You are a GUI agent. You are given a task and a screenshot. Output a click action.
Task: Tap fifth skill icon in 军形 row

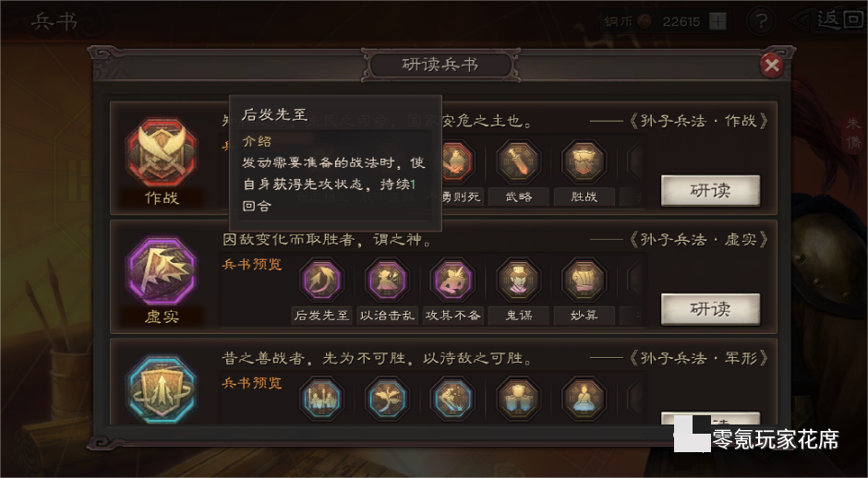pos(584,399)
